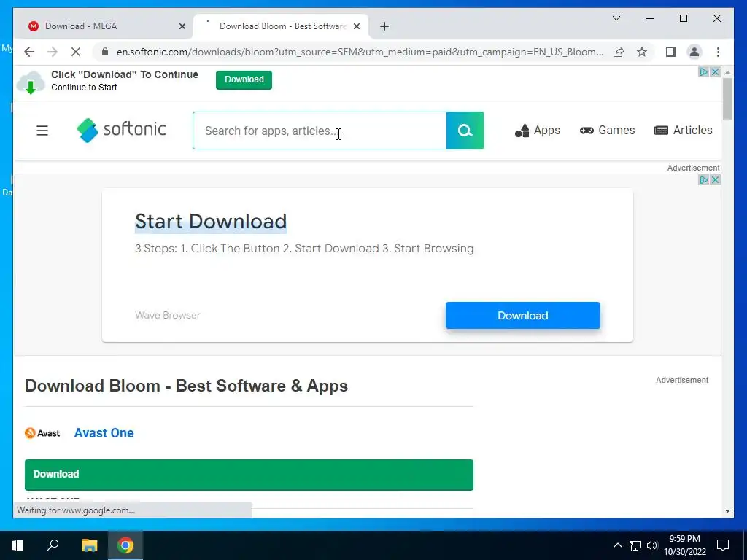747x560 pixels.
Task: Close the Download Bloom tab
Action: pyautogui.click(x=356, y=26)
